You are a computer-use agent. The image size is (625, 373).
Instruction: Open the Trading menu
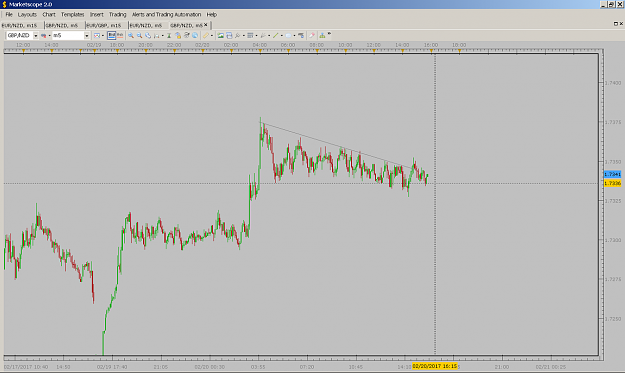click(x=117, y=14)
